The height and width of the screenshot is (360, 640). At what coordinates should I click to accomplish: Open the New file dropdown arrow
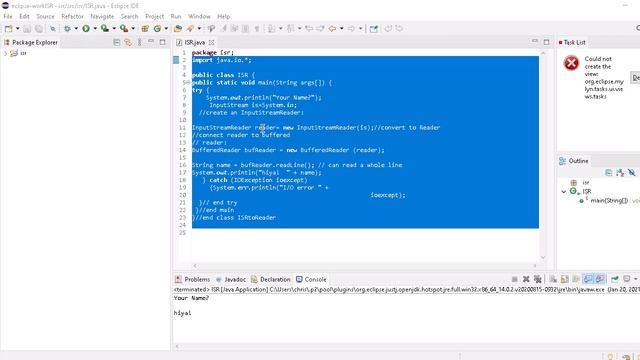(18, 29)
